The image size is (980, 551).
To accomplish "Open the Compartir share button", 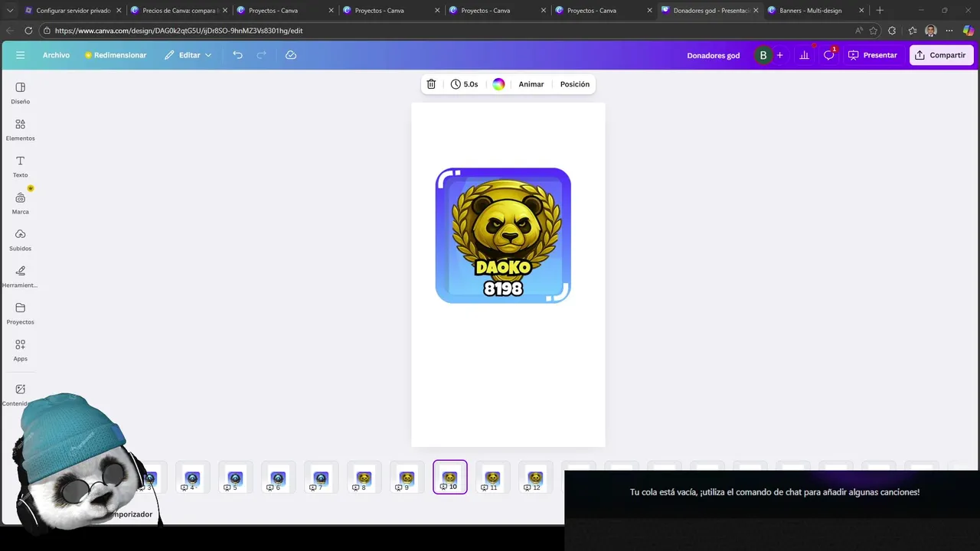I will (941, 55).
